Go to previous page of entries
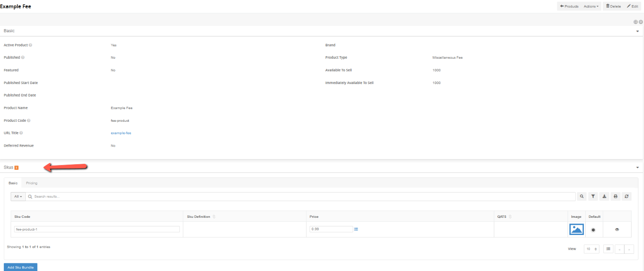Screen dimensions: 644x271 [620, 249]
